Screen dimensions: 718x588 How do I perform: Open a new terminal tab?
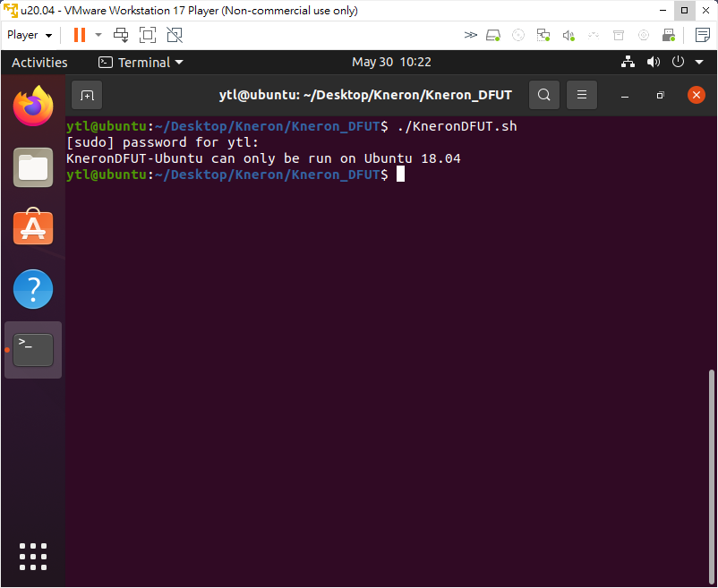point(87,95)
